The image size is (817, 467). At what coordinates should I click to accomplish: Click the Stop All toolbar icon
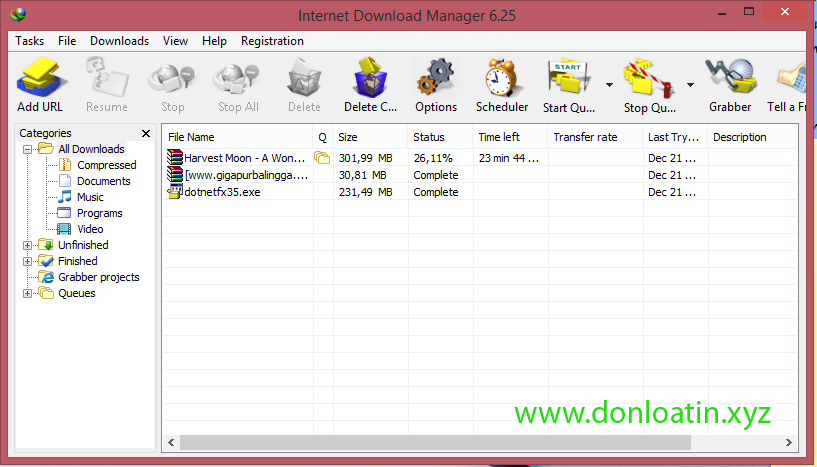pyautogui.click(x=238, y=79)
